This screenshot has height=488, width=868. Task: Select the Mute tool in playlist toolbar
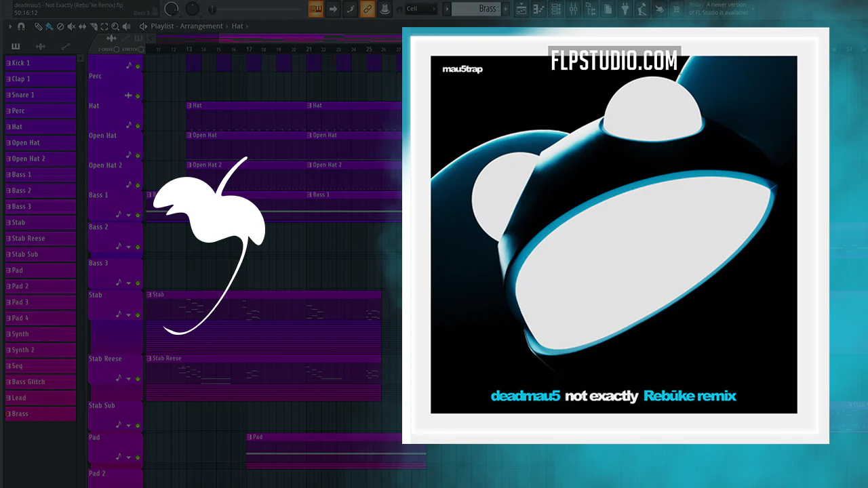[71, 26]
